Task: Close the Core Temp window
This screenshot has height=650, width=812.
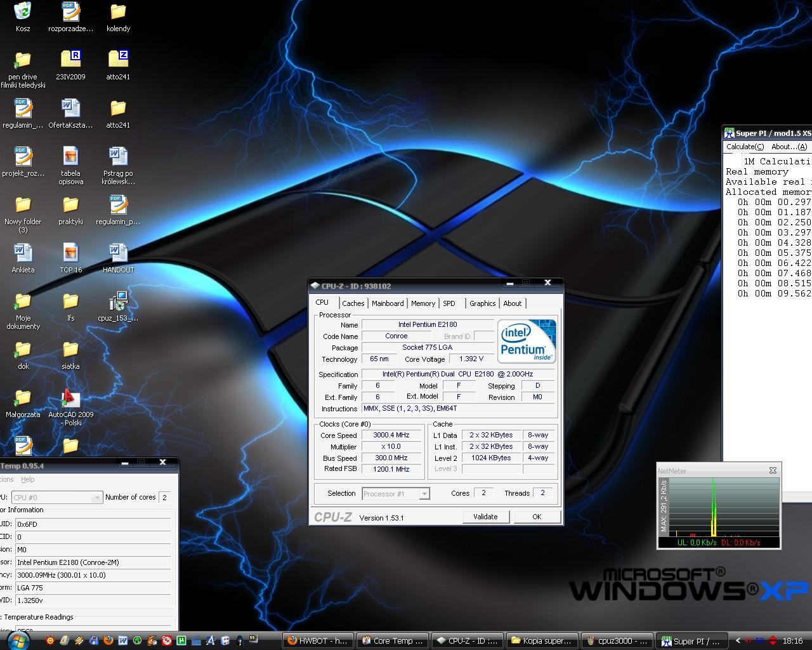Action: coord(162,462)
